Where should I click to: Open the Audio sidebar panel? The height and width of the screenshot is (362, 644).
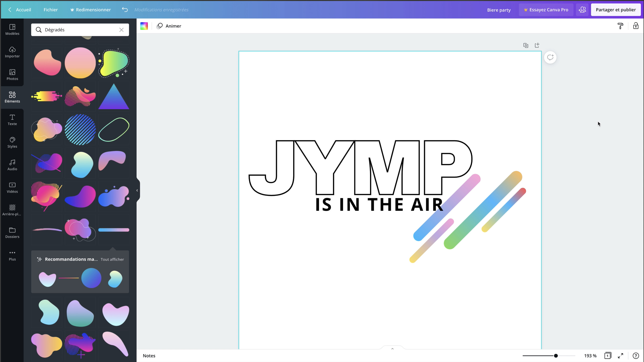coord(12,165)
